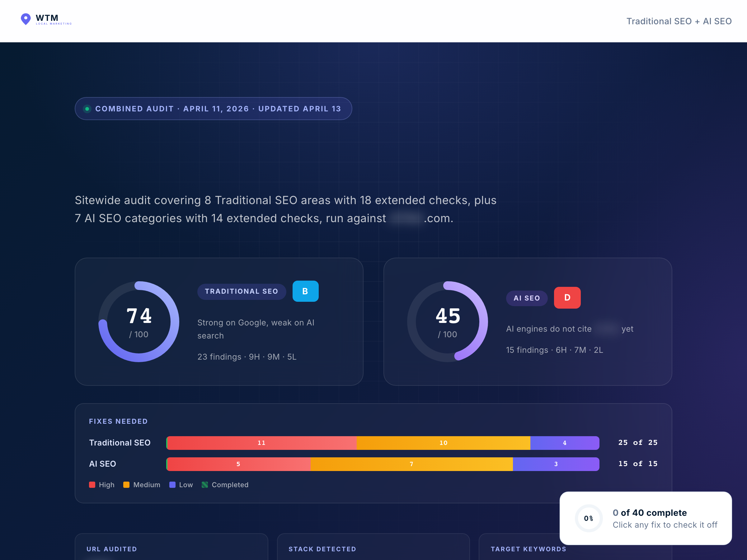The height and width of the screenshot is (560, 747).
Task: Expand the URL AUDITED section
Action: tap(112, 549)
